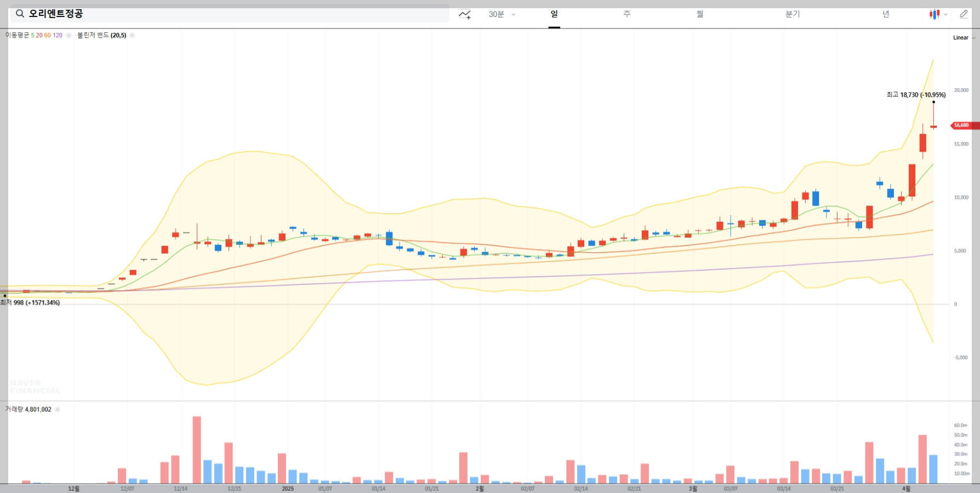Click the red 16,680 current price tag
The image size is (980, 493).
pyautogui.click(x=964, y=126)
